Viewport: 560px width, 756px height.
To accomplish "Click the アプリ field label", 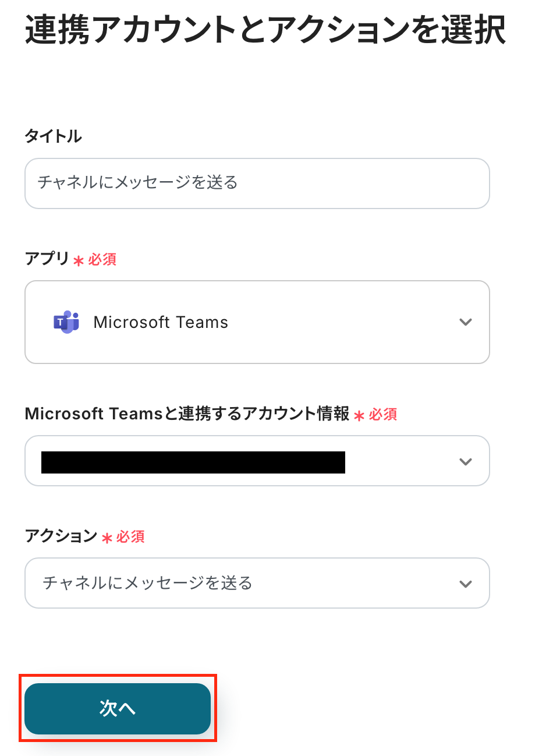I will (x=47, y=258).
